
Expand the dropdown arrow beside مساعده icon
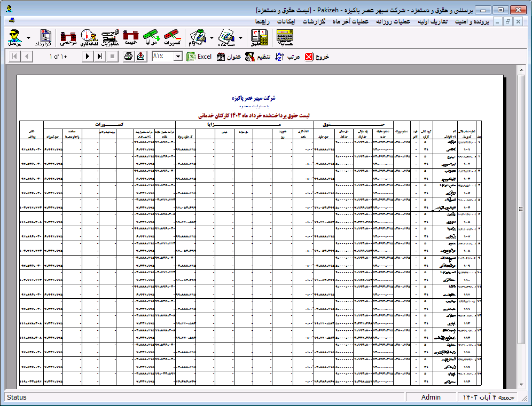240,38
